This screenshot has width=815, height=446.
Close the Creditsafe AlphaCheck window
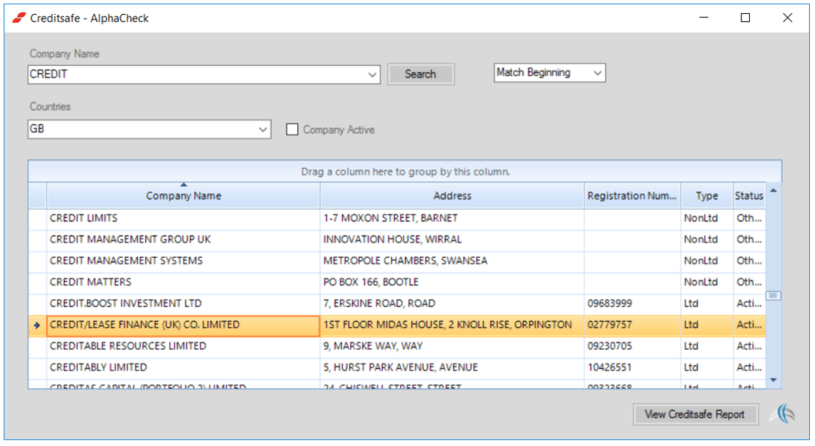coord(787,18)
